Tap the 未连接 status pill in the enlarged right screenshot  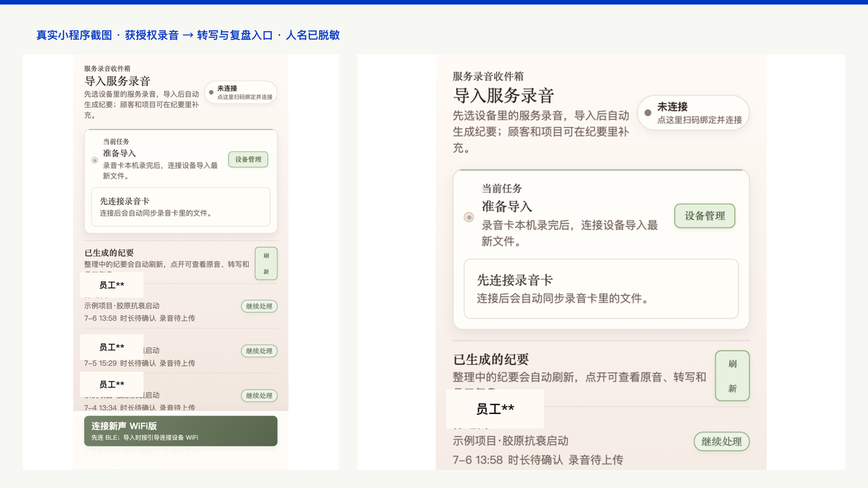693,113
